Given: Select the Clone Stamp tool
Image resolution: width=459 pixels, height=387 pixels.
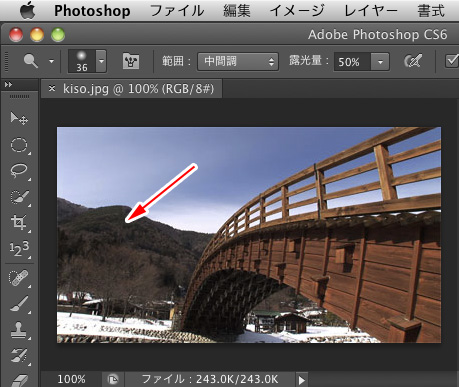Looking at the screenshot, I should [19, 330].
